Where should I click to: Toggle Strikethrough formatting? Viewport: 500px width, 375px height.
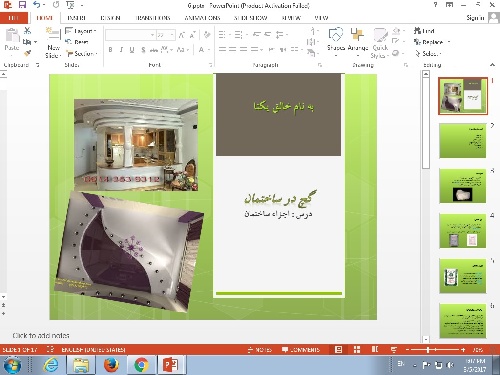point(154,50)
